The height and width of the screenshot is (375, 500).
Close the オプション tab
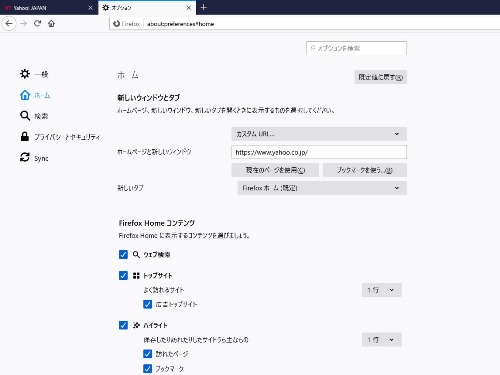coord(189,8)
